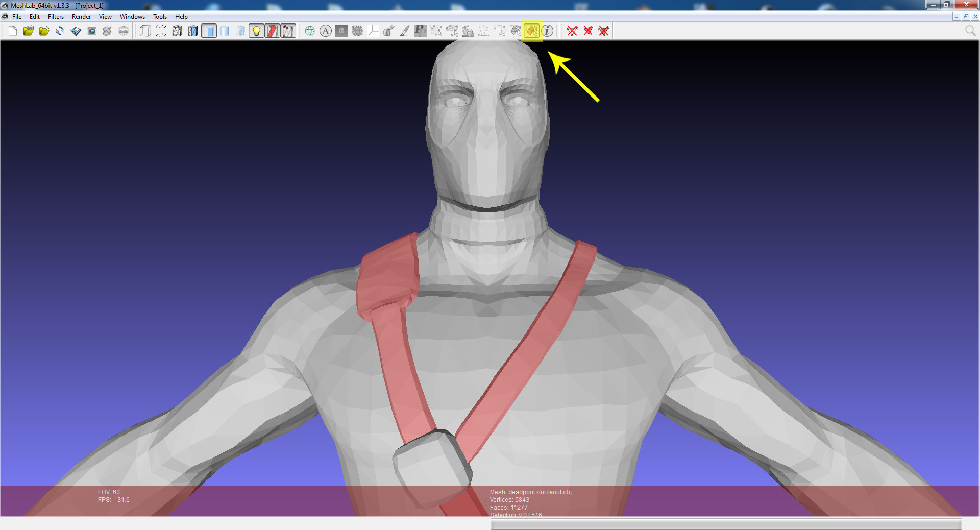Viewport: 980px width, 530px height.
Task: Click the "FOV: 60" readout
Action: tap(109, 492)
